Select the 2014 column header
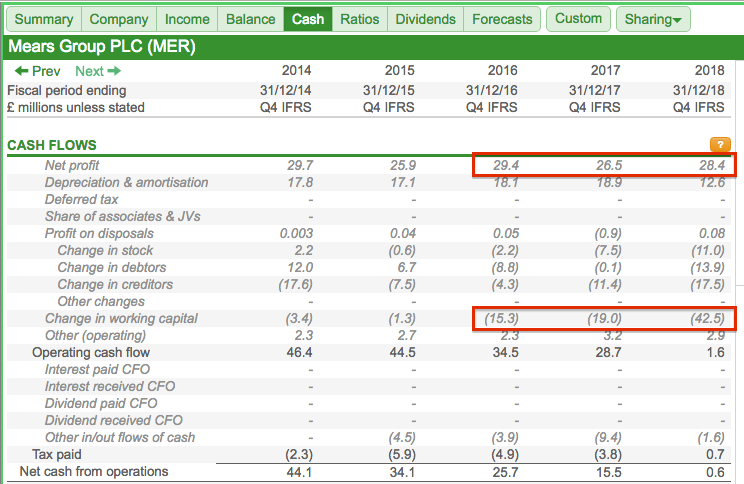 [x=297, y=71]
